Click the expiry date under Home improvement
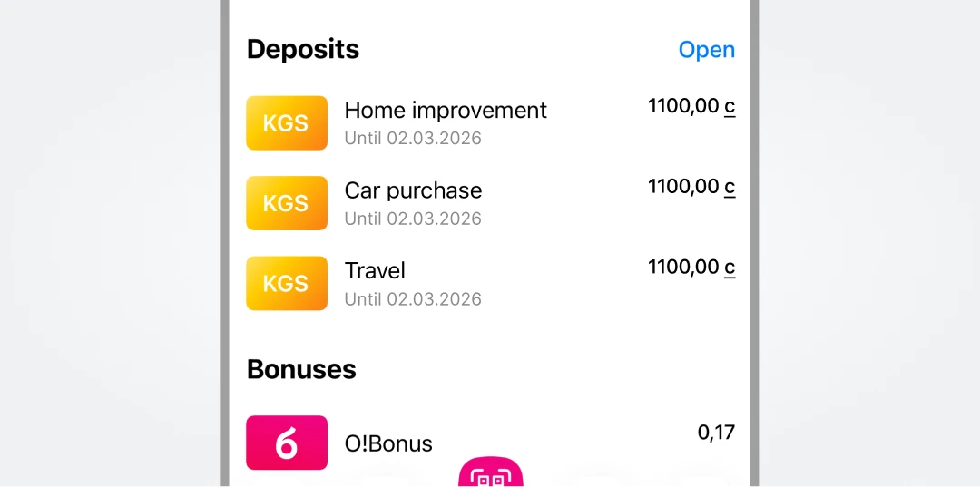980x487 pixels. pos(413,139)
